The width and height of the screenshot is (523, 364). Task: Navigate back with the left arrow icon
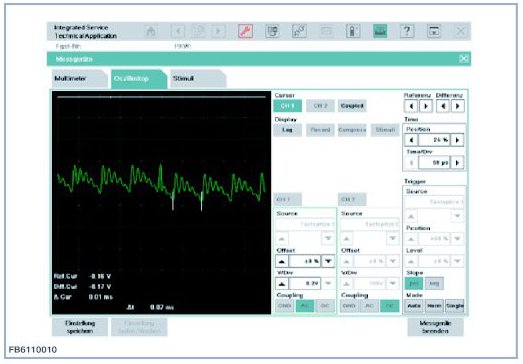[x=178, y=31]
